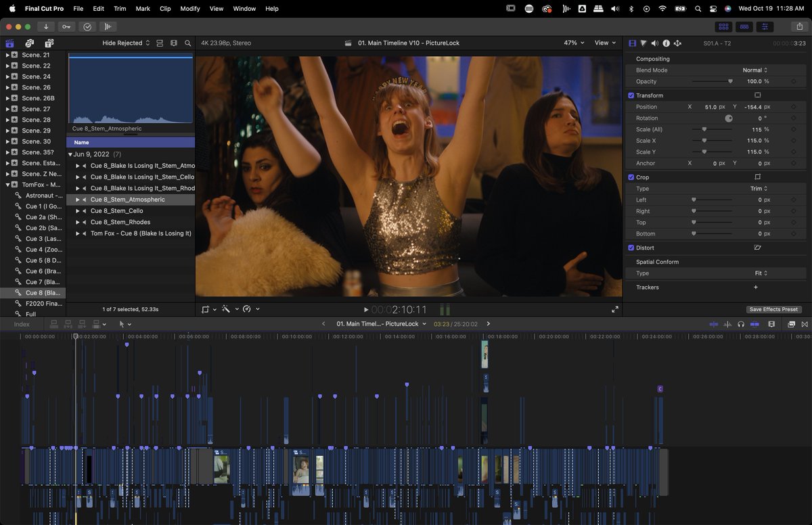Open the Color inspector triangle icon

(x=644, y=43)
